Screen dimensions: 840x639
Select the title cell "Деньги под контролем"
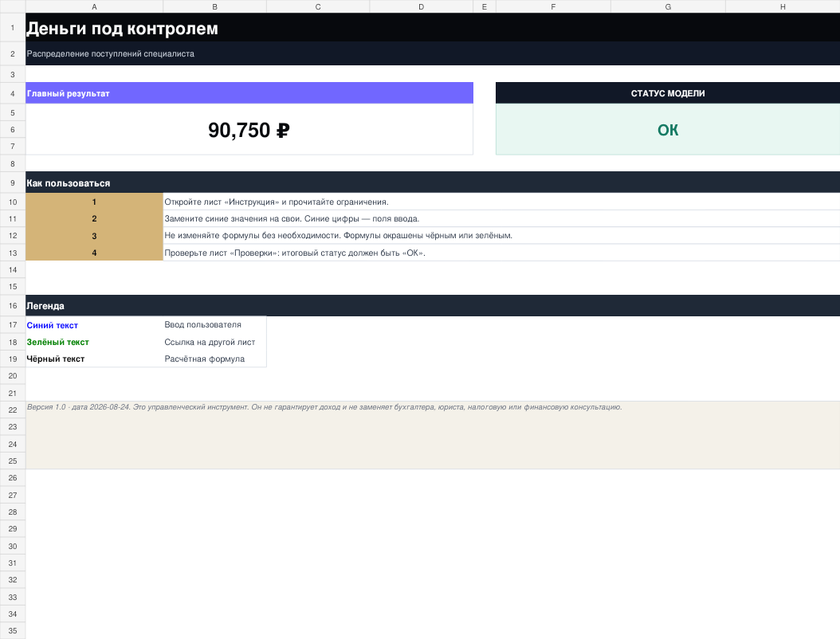pyautogui.click(x=433, y=28)
